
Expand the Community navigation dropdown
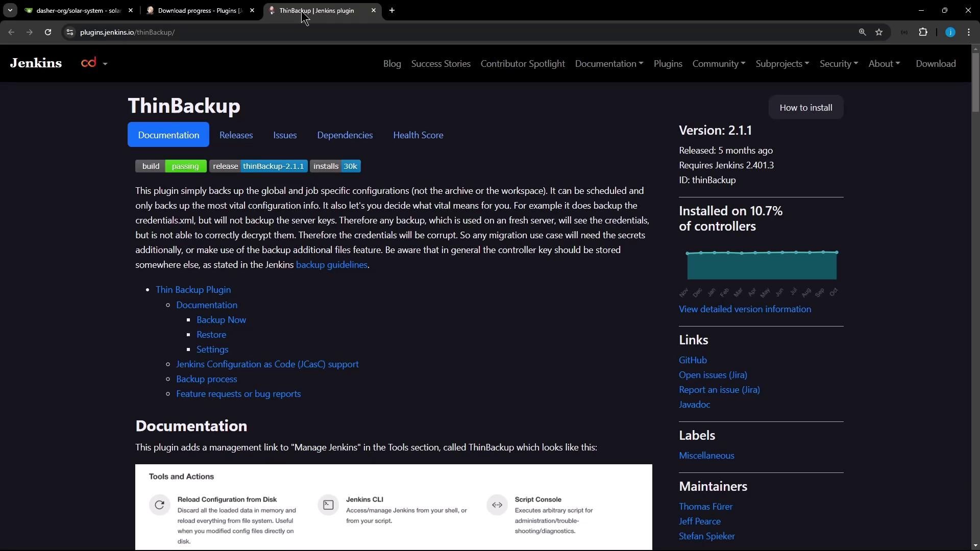click(719, 64)
